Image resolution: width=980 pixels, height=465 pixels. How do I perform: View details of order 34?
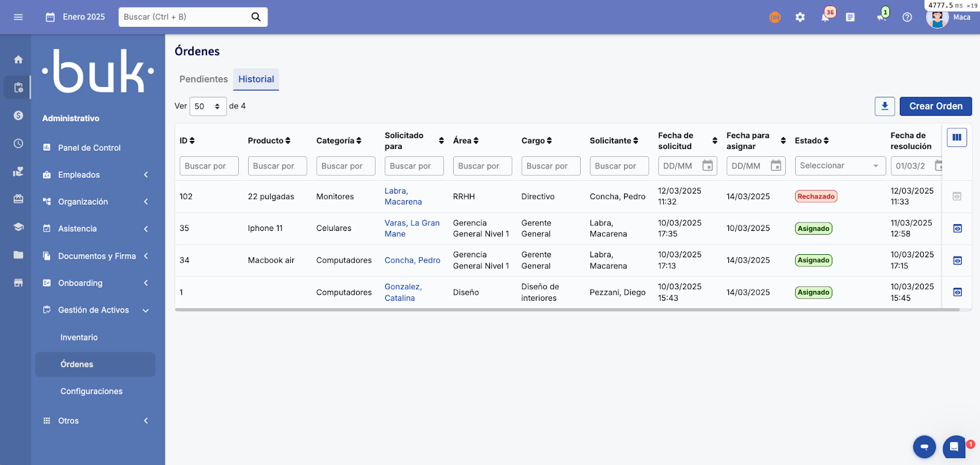(x=957, y=260)
